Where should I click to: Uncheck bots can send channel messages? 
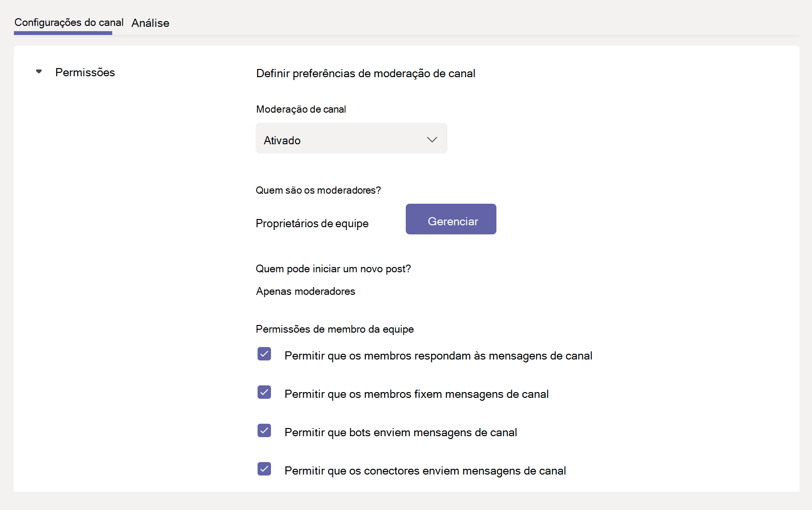[x=264, y=430]
